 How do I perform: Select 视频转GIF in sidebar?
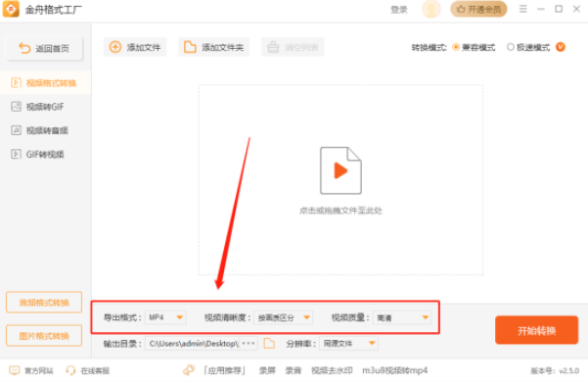click(45, 107)
